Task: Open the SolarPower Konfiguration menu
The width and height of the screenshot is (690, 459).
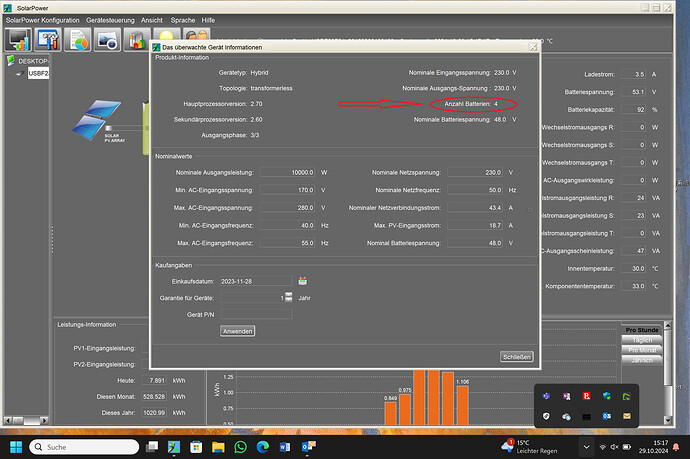Action: tap(42, 20)
